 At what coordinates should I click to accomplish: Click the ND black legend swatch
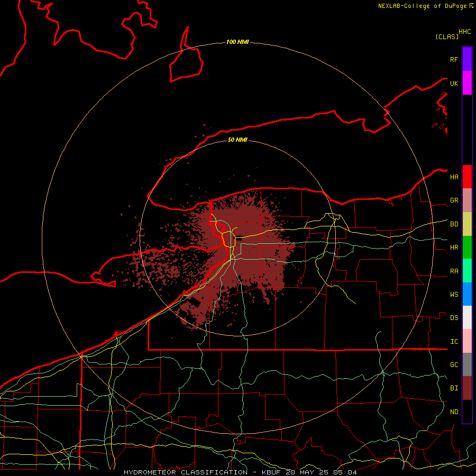pyautogui.click(x=467, y=411)
